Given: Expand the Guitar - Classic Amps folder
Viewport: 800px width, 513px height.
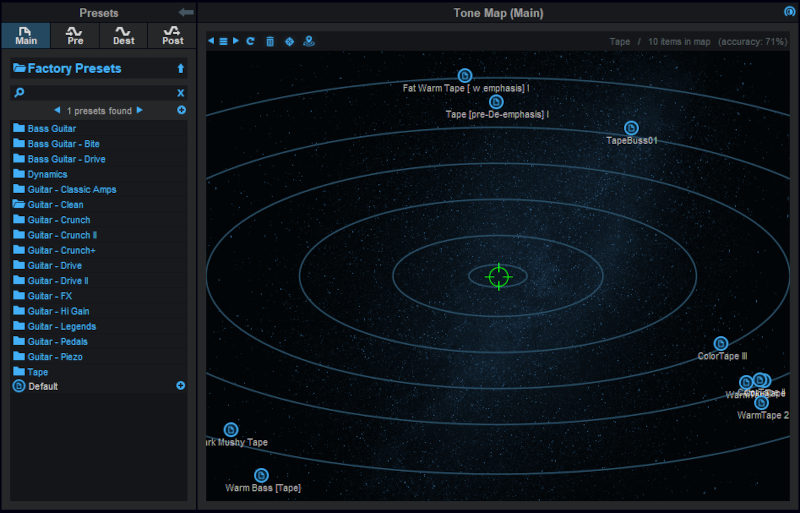Looking at the screenshot, I should point(72,189).
